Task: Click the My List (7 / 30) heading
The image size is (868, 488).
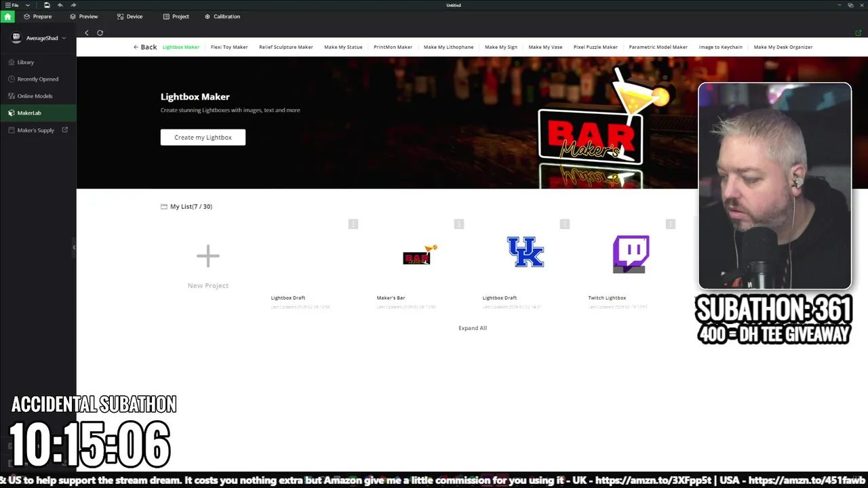Action: [191, 207]
